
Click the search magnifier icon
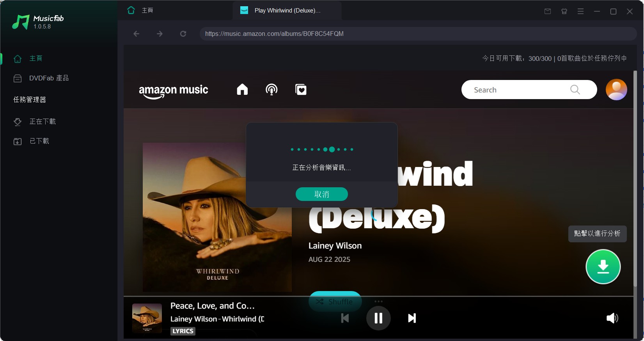click(575, 90)
